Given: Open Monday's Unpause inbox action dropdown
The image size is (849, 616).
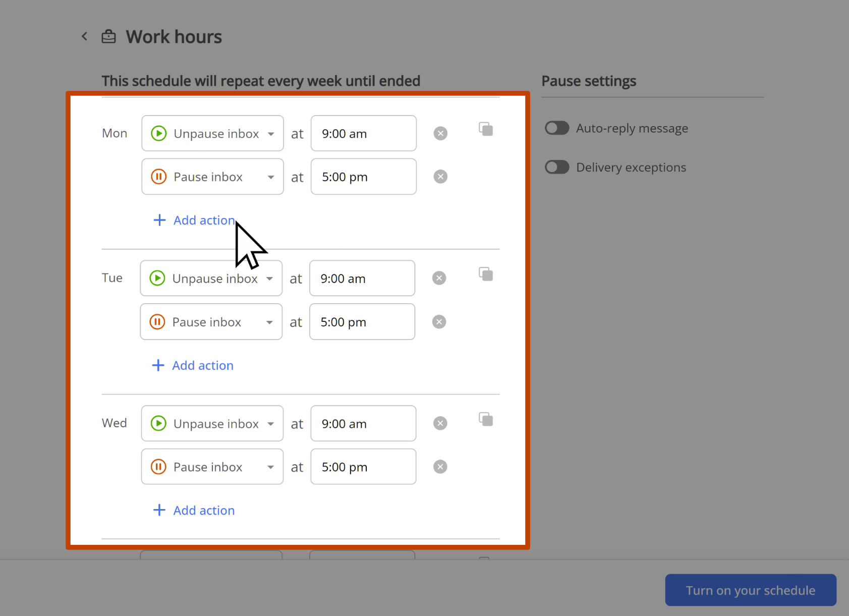Looking at the screenshot, I should (212, 133).
